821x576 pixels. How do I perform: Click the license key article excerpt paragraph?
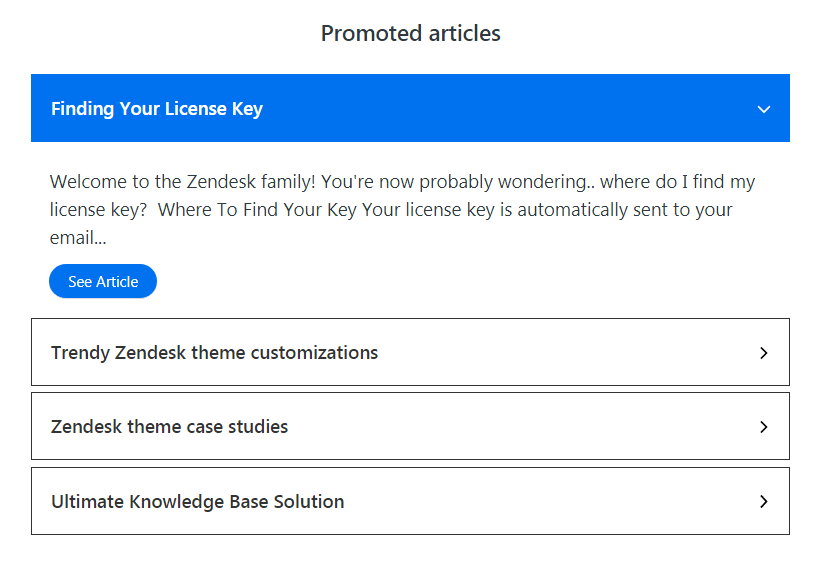coord(402,209)
